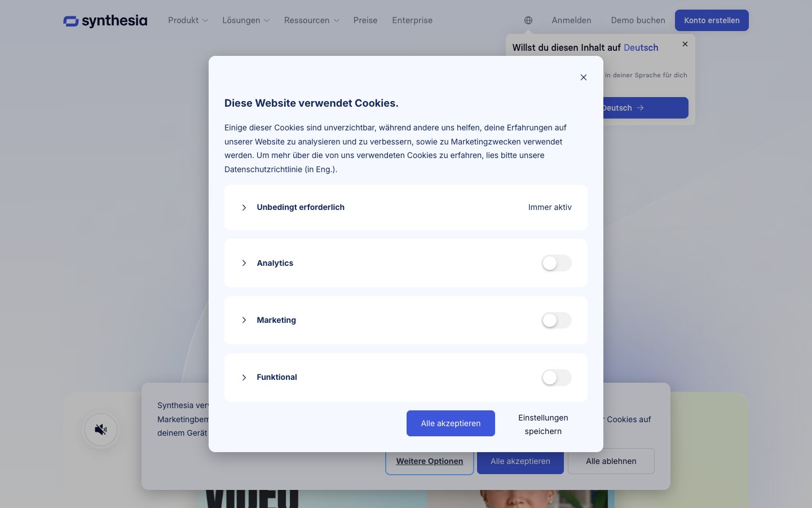This screenshot has width=812, height=508.
Task: Click the Alle ablehnen button
Action: 611,461
